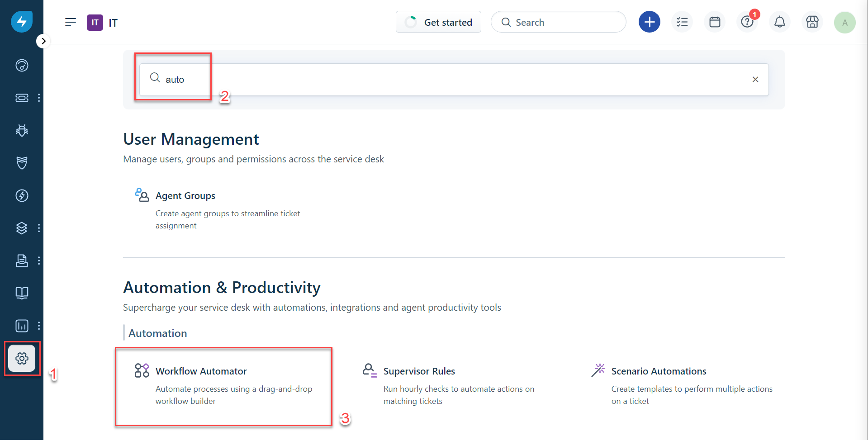Open the Analytics bar-chart icon
Image resolution: width=868 pixels, height=441 pixels.
(x=21, y=326)
